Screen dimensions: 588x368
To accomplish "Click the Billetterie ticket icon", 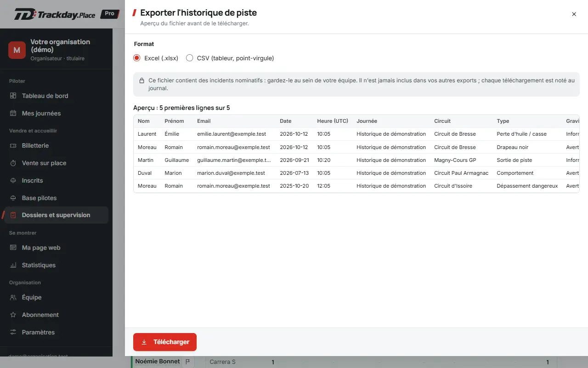I will (x=13, y=145).
